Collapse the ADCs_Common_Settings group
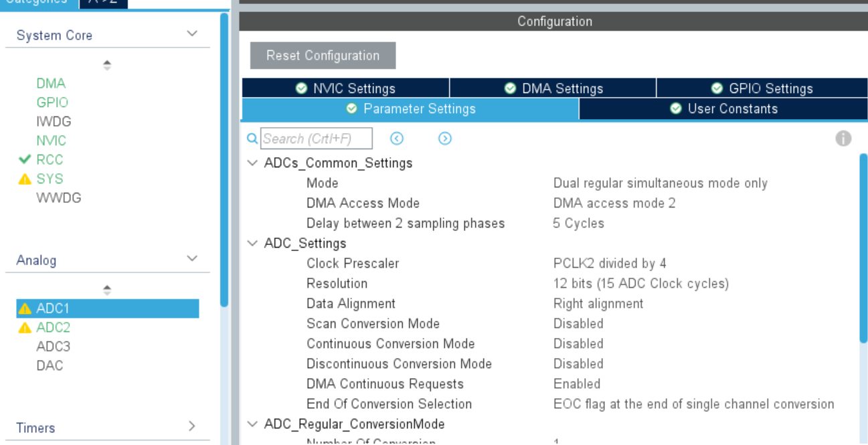Viewport: 868px width, 445px height. pyautogui.click(x=252, y=163)
